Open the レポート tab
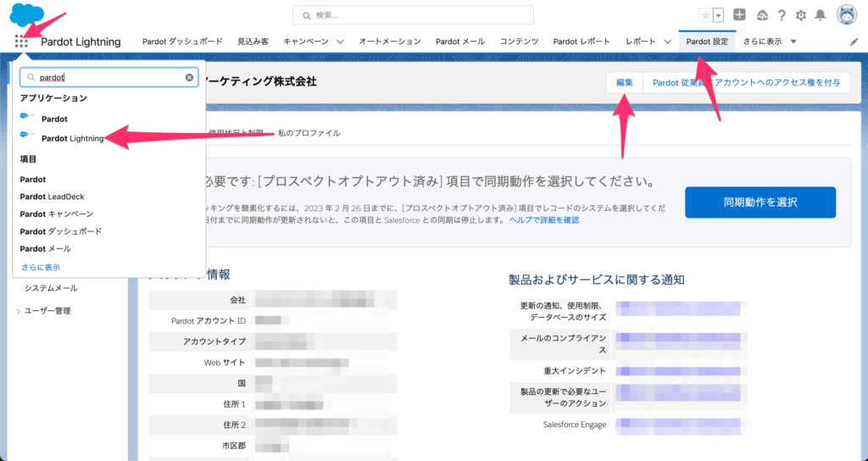 click(641, 42)
